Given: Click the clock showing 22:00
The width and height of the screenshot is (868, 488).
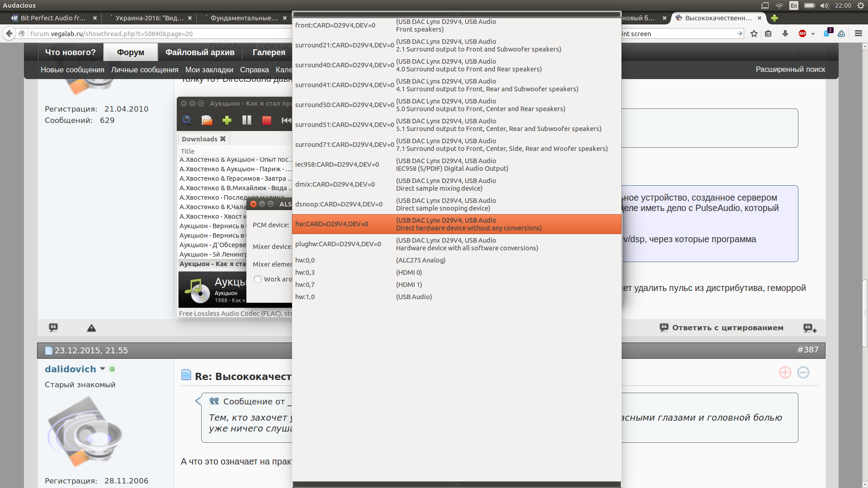Looking at the screenshot, I should [843, 5].
